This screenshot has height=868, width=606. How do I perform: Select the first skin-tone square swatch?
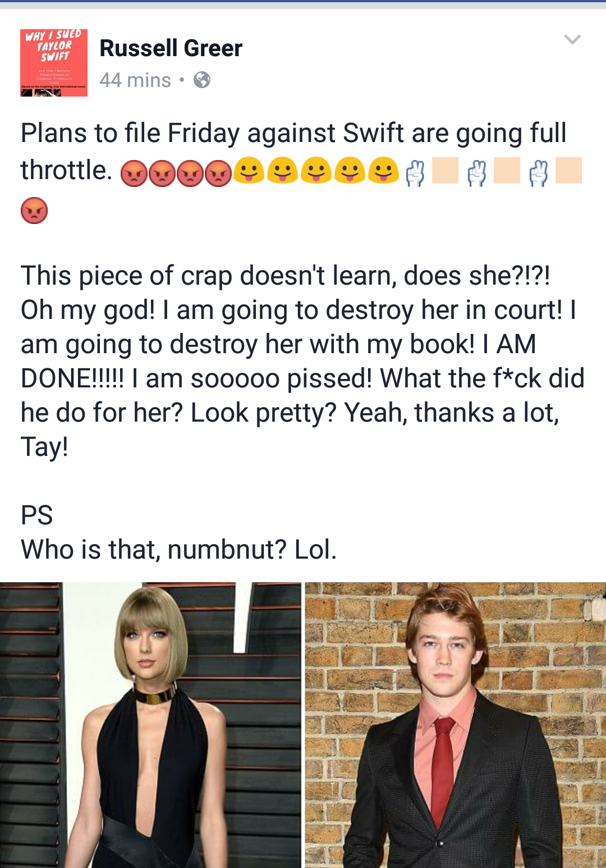(446, 171)
